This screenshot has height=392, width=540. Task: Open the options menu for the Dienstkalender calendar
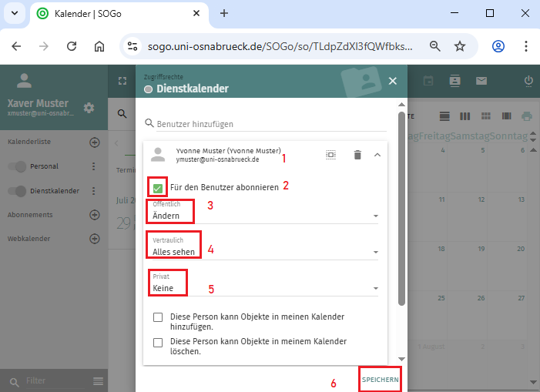pyautogui.click(x=94, y=191)
